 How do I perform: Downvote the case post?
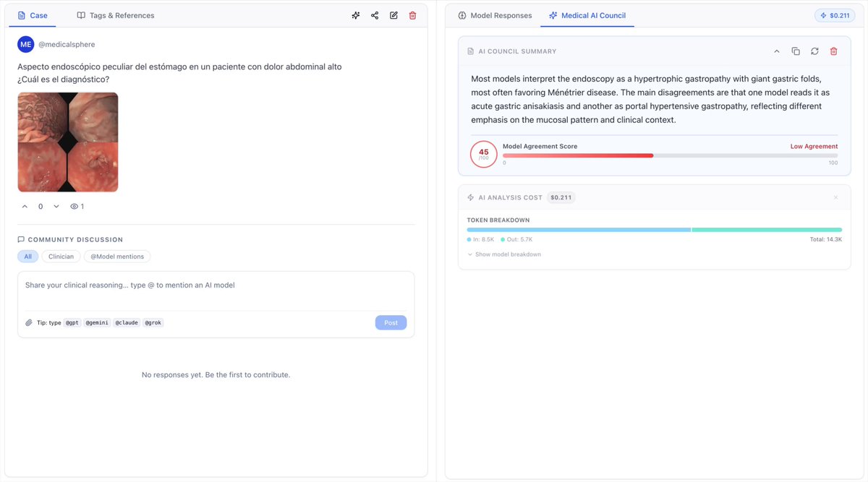(56, 207)
